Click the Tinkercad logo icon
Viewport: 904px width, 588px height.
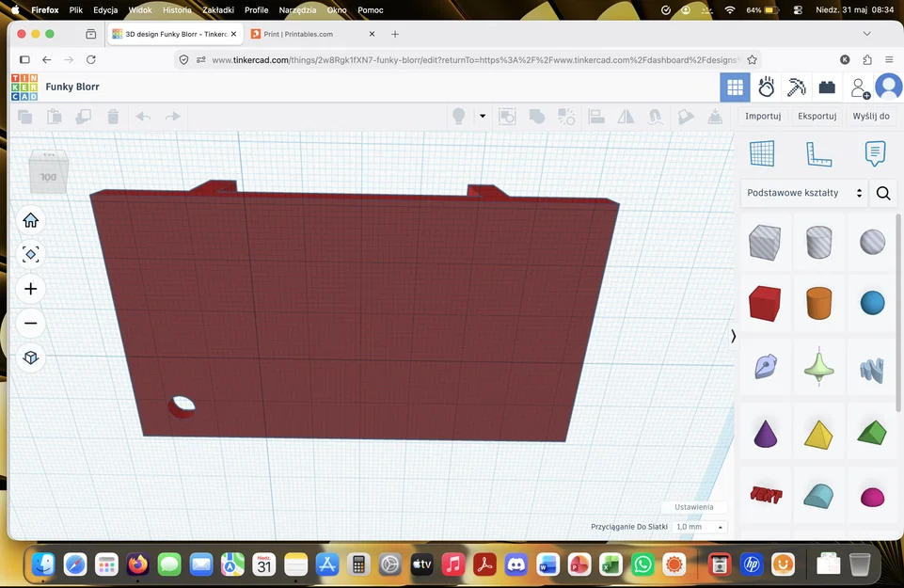click(x=24, y=87)
